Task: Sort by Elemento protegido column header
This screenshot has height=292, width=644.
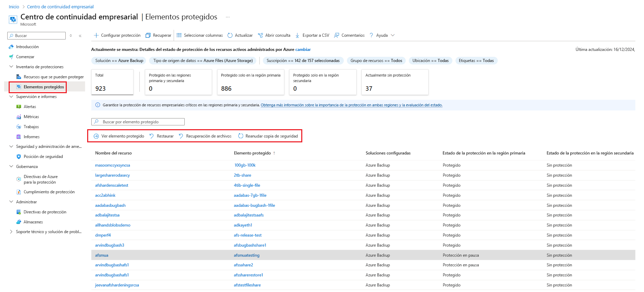Action: pos(252,153)
